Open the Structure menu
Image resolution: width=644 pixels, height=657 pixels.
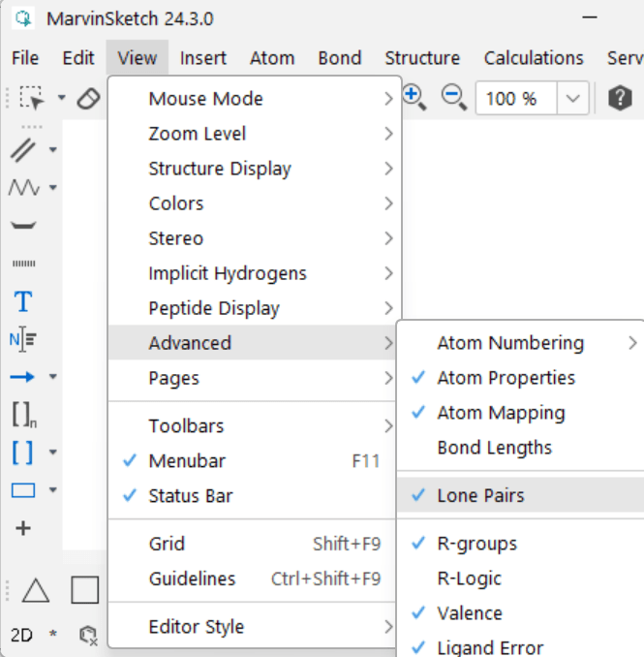coord(422,58)
